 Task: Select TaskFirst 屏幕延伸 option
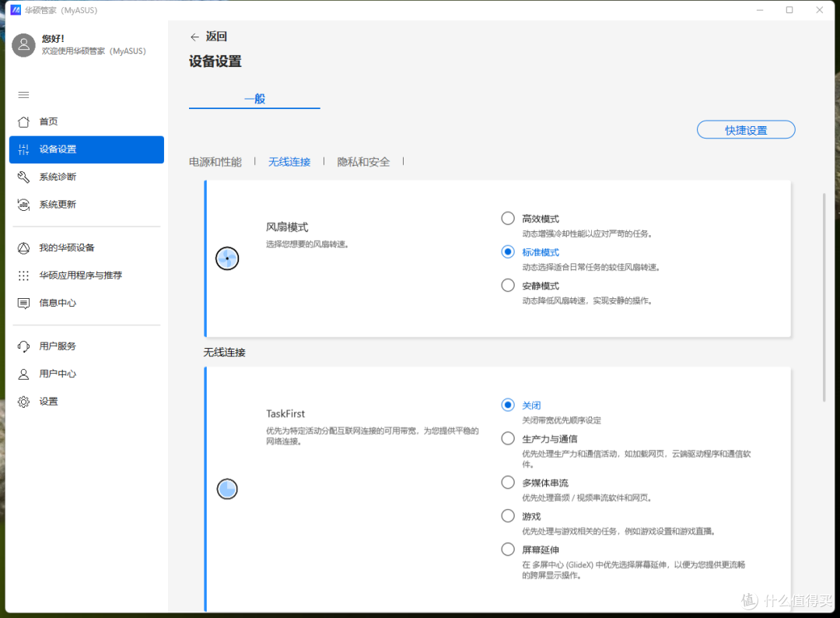click(508, 550)
